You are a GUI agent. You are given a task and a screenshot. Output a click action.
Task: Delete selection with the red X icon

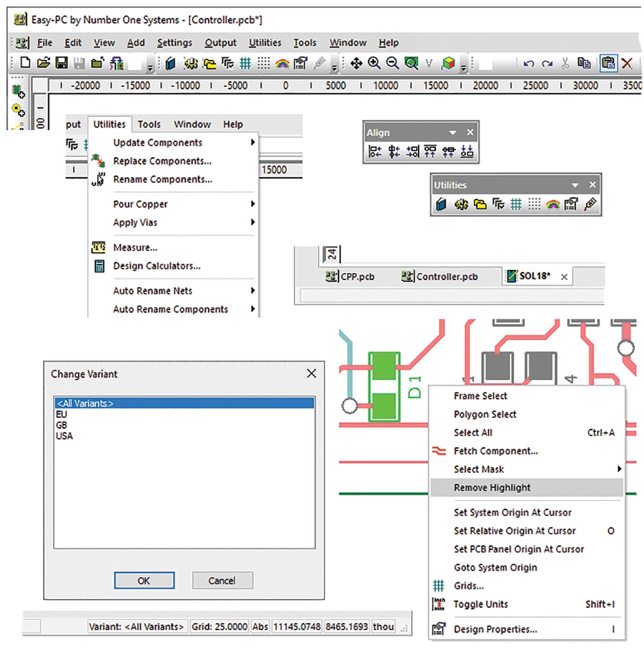point(627,63)
